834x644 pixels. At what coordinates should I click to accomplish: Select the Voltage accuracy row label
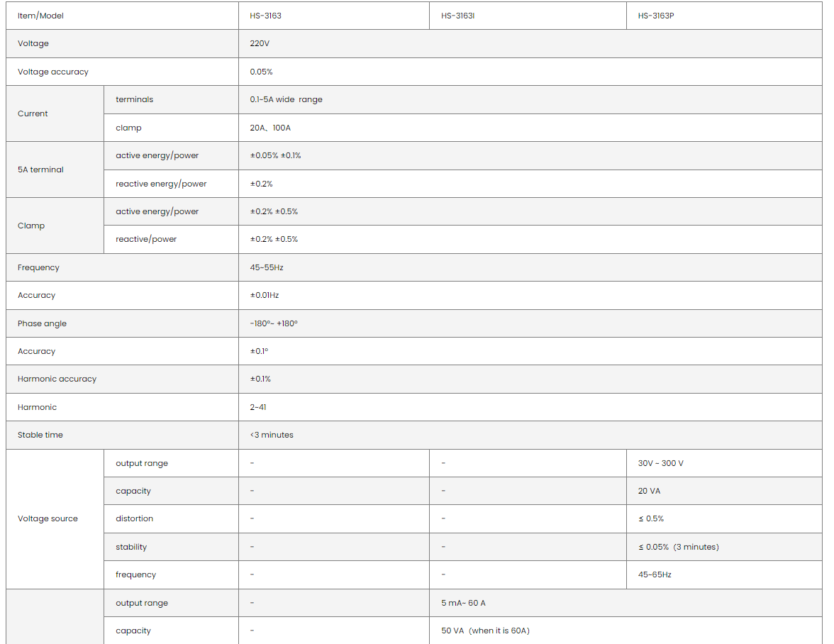[53, 72]
